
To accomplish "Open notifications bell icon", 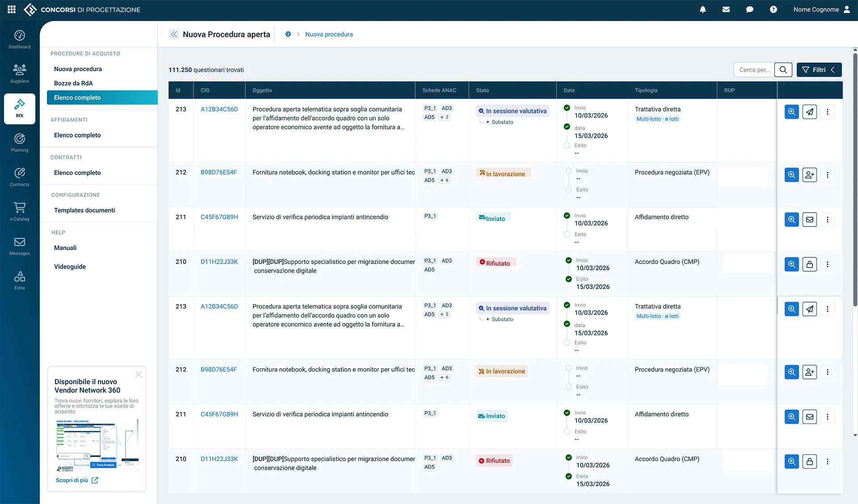I will [703, 9].
